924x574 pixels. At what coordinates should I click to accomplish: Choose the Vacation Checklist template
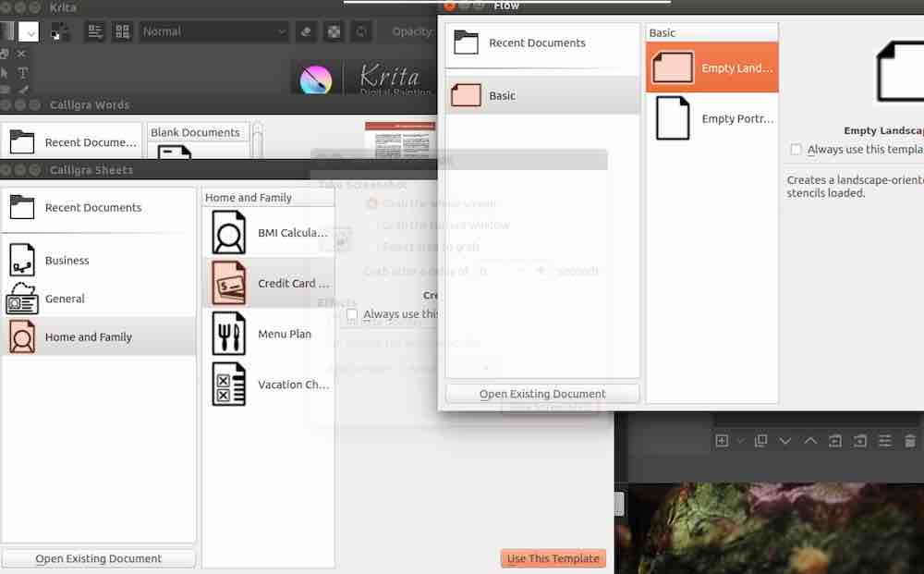269,385
